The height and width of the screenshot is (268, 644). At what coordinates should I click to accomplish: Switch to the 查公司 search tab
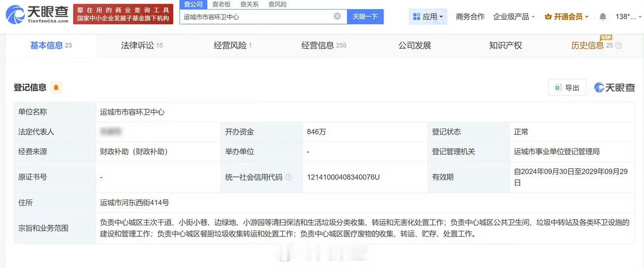(x=193, y=5)
